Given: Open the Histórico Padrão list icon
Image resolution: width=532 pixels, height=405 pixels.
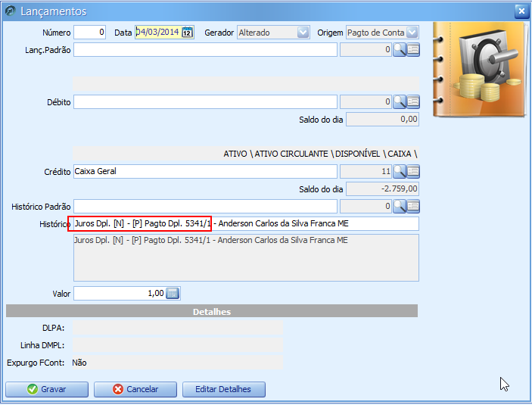Looking at the screenshot, I should pyautogui.click(x=413, y=206).
